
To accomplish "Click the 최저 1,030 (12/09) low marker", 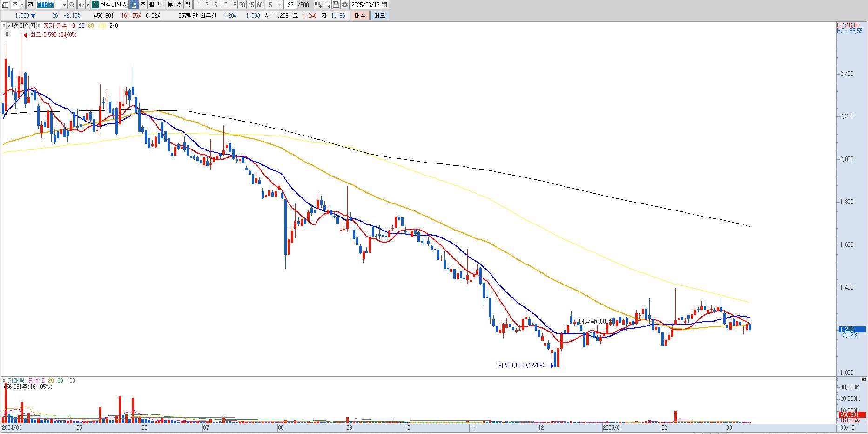I will (525, 366).
